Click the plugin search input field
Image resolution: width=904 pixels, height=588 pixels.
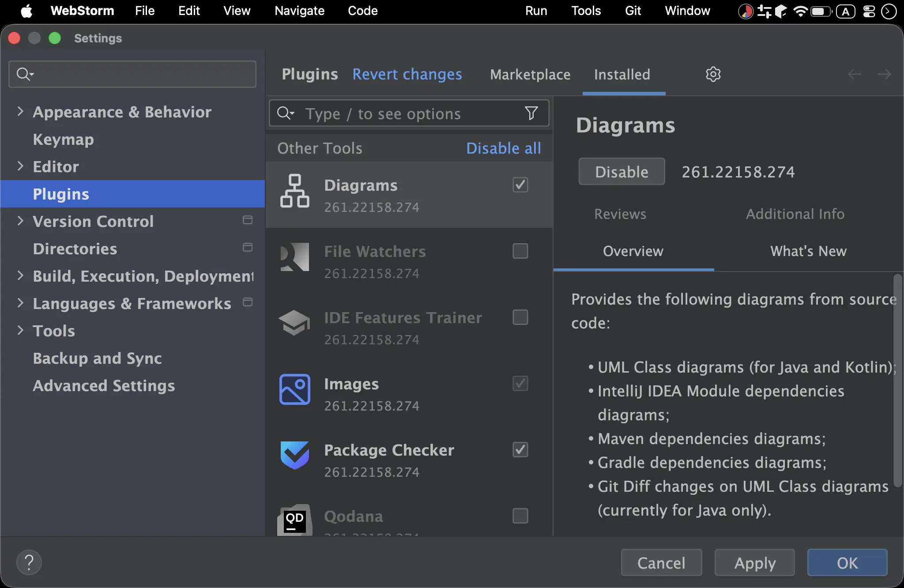[x=409, y=113]
